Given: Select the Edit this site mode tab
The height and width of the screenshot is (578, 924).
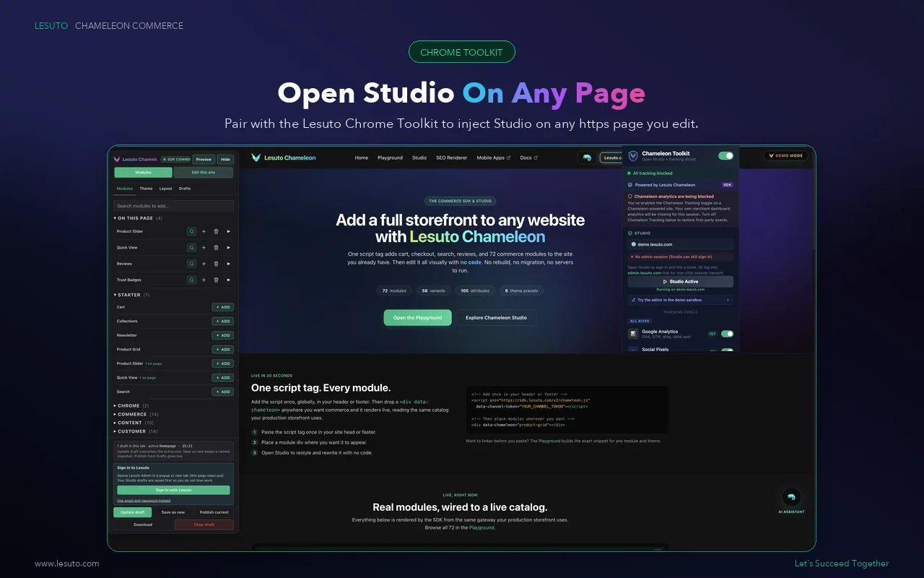Looking at the screenshot, I should pyautogui.click(x=204, y=172).
